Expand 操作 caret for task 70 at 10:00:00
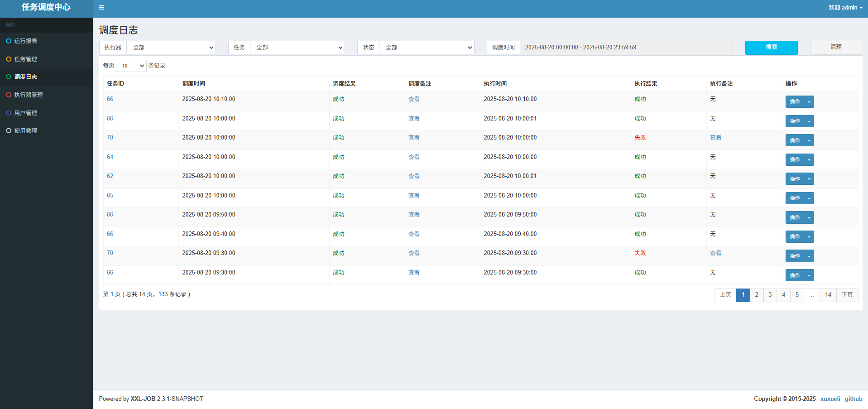The height and width of the screenshot is (409, 868). pyautogui.click(x=809, y=140)
